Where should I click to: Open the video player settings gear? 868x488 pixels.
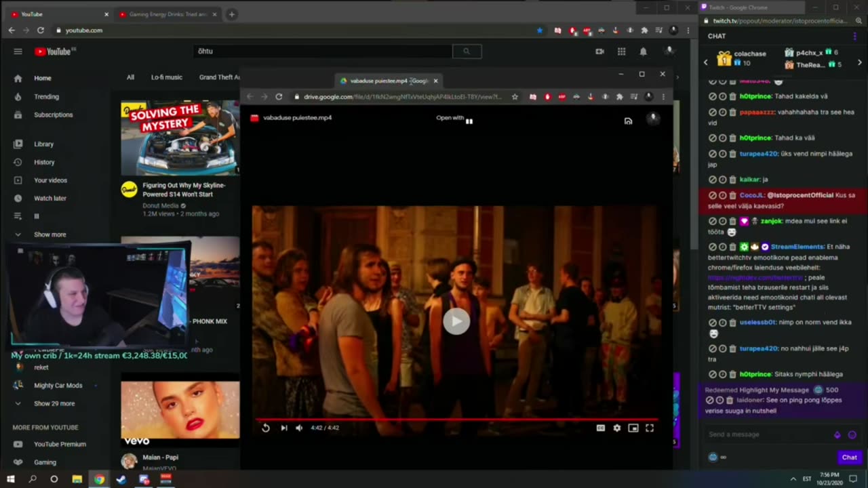coord(616,428)
